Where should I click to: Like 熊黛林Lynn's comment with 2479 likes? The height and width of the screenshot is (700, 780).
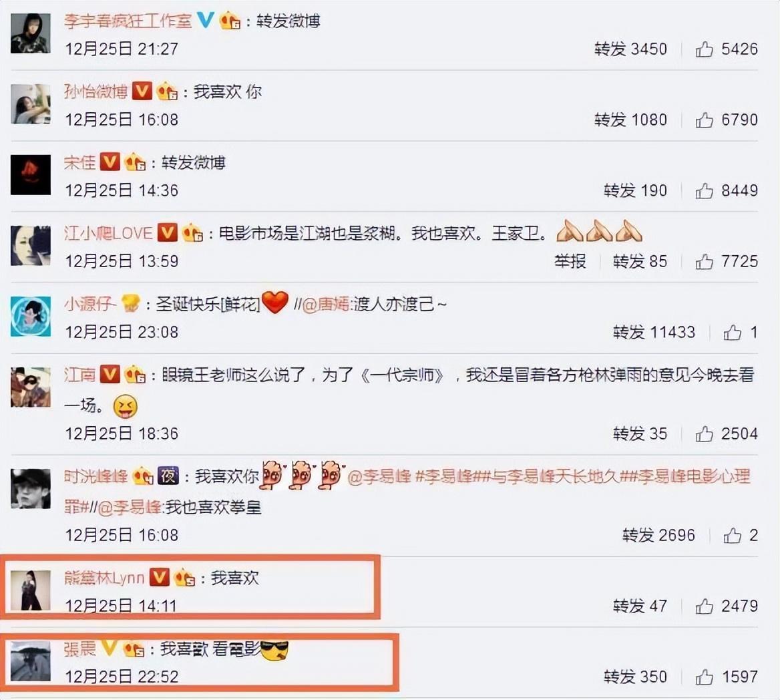[704, 606]
